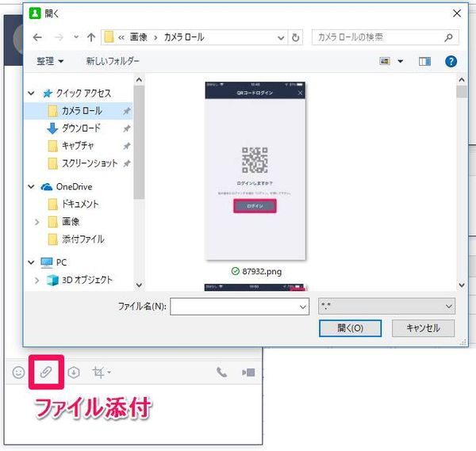Screen dimensions: 476x451
Task: Click the screen capture crop icon
Action: coord(98,373)
